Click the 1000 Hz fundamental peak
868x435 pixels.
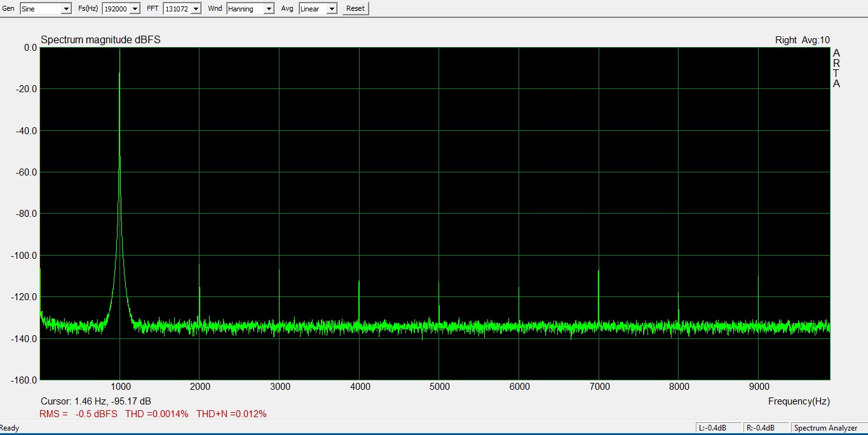click(119, 188)
